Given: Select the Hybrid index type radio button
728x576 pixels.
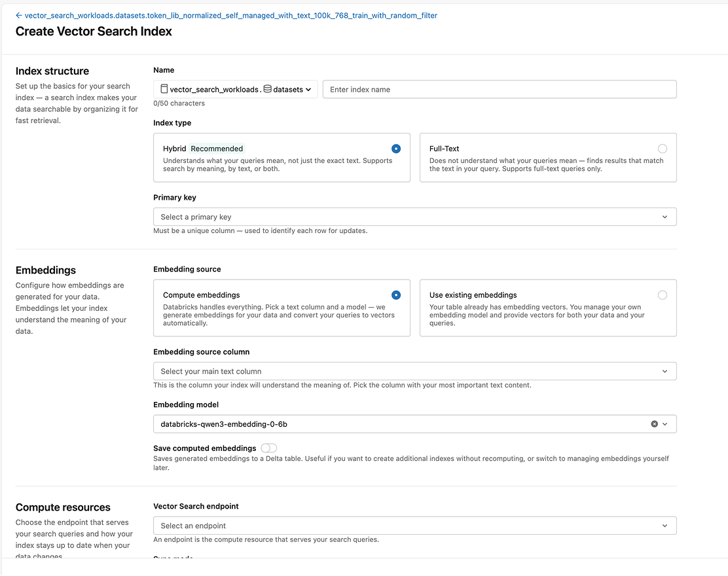Looking at the screenshot, I should (396, 149).
